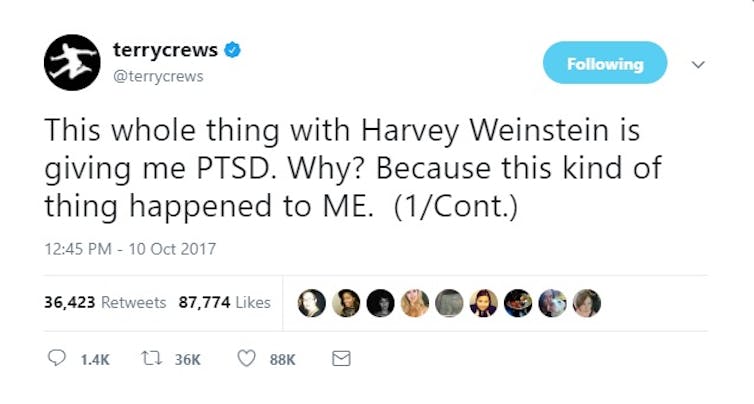Click the 36K retweet count
754x404 pixels.
coord(188,360)
